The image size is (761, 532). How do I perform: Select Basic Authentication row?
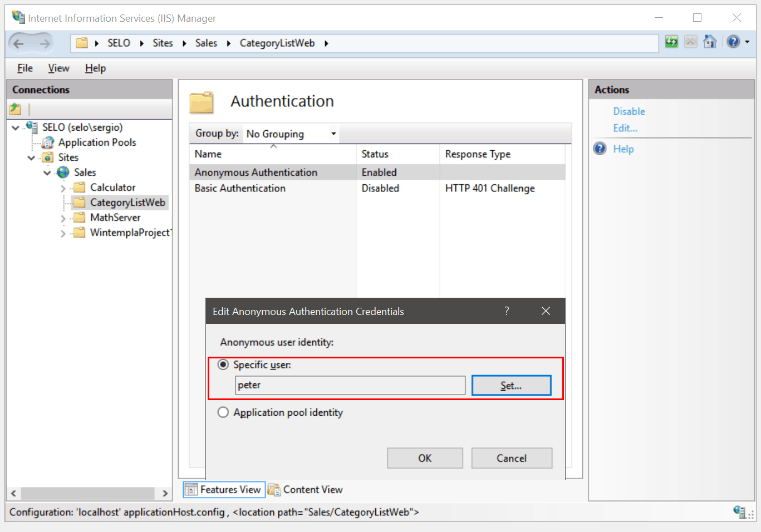click(x=377, y=188)
